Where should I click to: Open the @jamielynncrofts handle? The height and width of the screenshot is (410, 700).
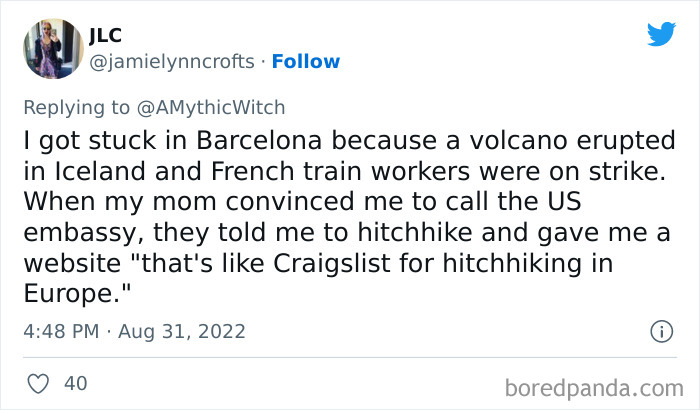click(172, 61)
